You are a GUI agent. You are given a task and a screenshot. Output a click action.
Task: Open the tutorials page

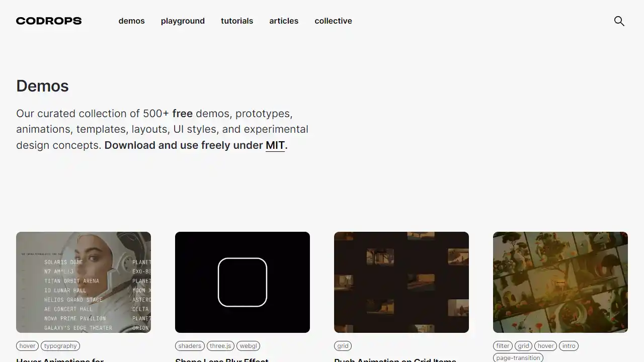tap(236, 21)
